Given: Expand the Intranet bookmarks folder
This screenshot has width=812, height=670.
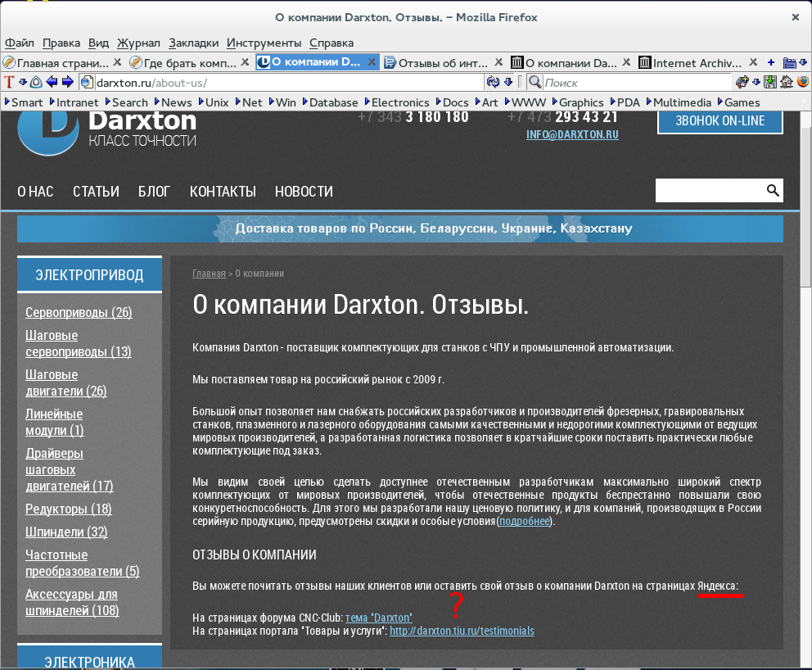Looking at the screenshot, I should point(74,102).
